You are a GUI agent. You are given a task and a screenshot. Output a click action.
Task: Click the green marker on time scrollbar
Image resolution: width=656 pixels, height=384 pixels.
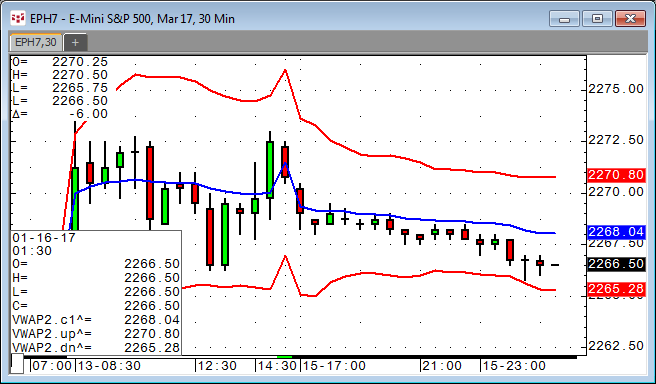coord(285,357)
